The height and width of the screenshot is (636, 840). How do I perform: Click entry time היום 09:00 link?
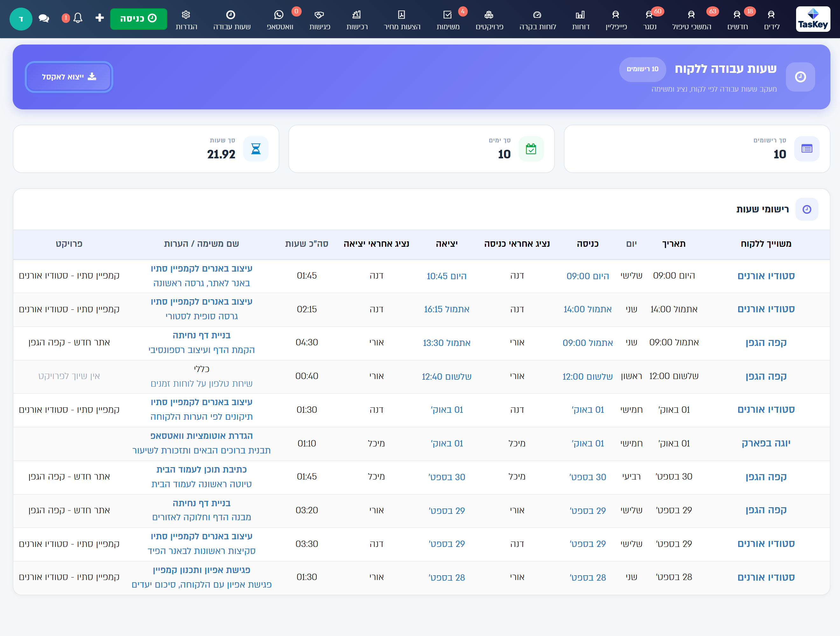click(x=587, y=276)
